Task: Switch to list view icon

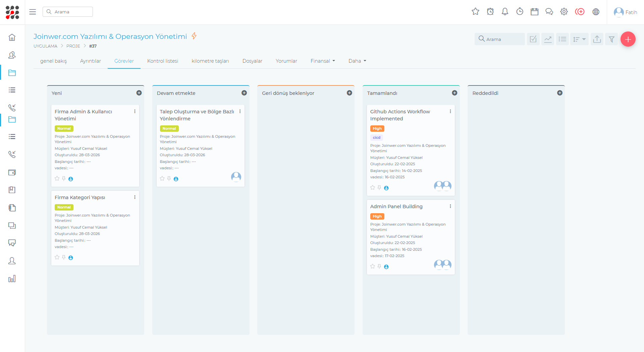Action: (562, 39)
